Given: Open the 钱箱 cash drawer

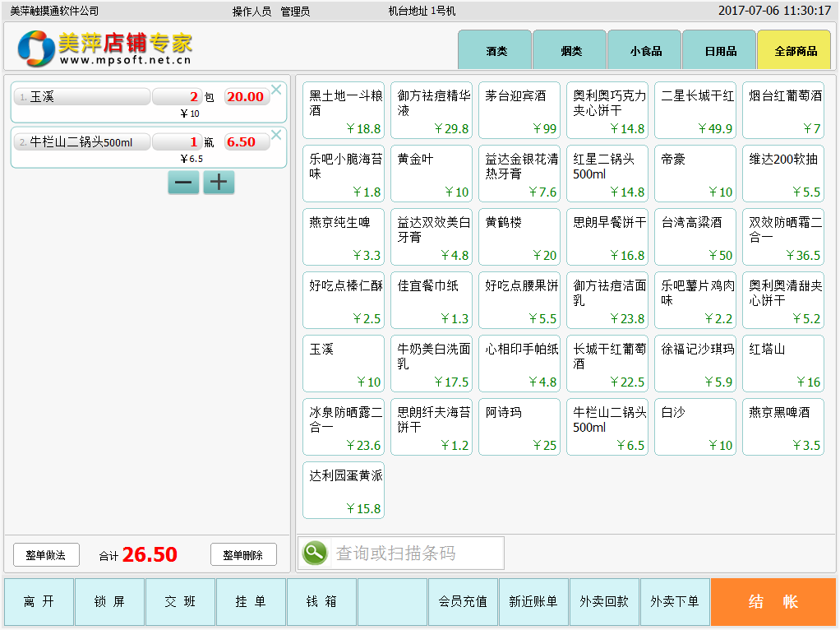Looking at the screenshot, I should [x=321, y=602].
